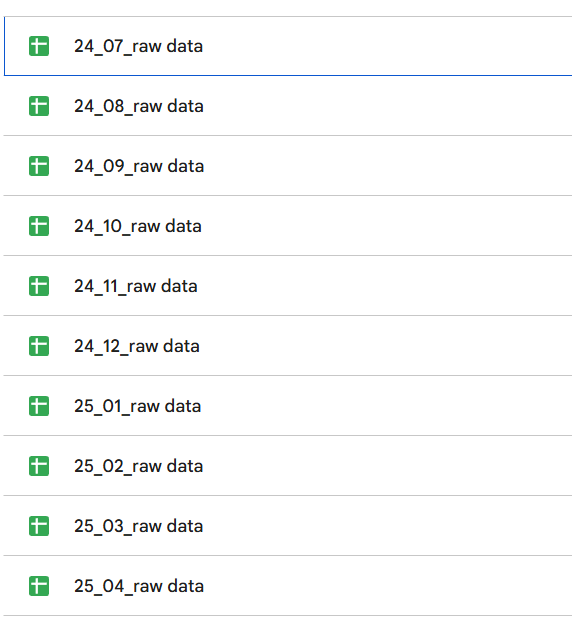The height and width of the screenshot is (620, 572).
Task: Click the Sheets icon for 25_04_raw data
Action: coord(39,586)
